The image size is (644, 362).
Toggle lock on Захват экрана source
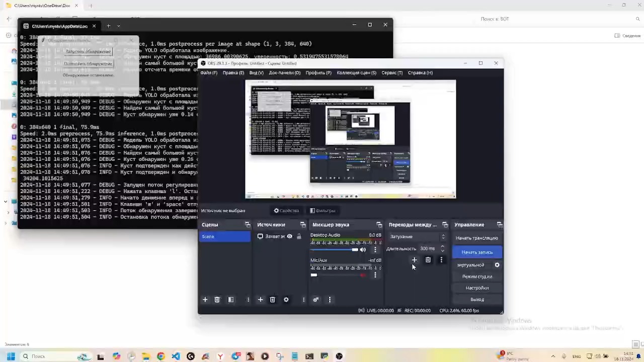(x=299, y=236)
